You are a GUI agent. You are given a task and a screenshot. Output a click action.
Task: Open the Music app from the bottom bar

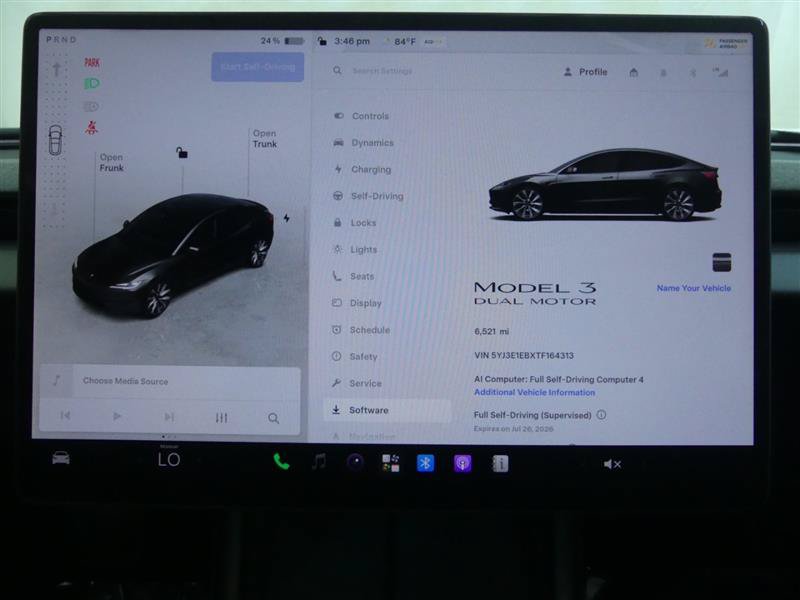click(x=319, y=462)
